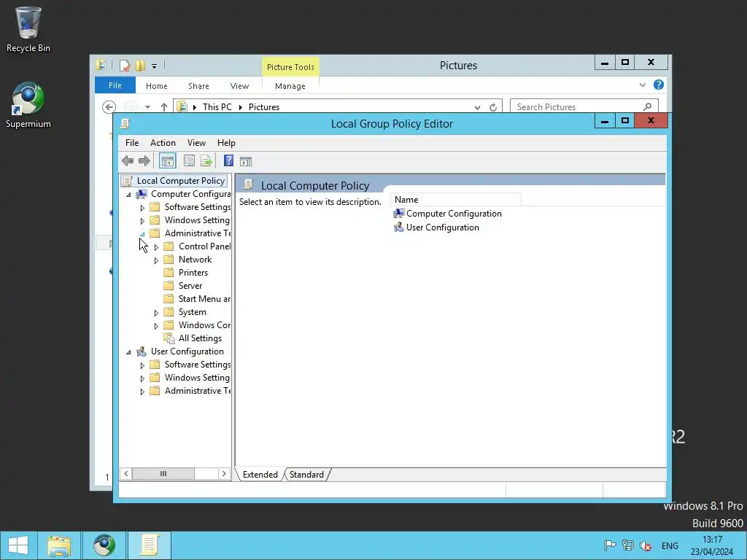Expand Administrative Templates under User Configuration
This screenshot has height=560, width=747.
pos(142,392)
